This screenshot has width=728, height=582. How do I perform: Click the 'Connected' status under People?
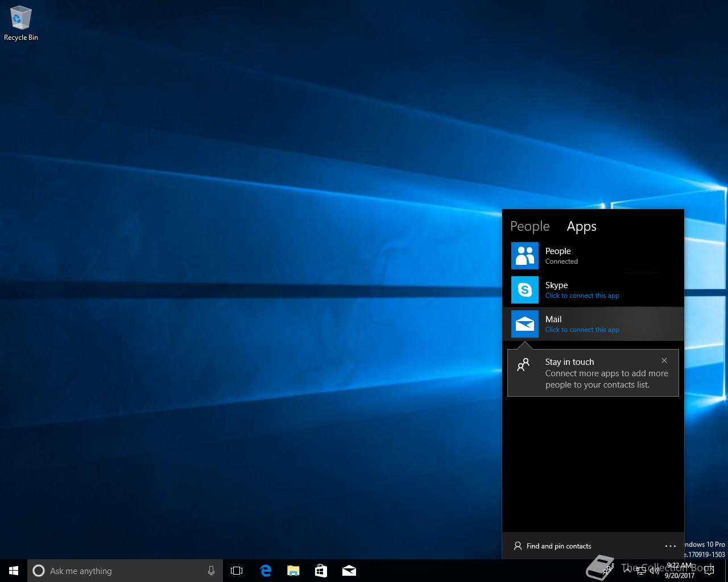pos(561,261)
